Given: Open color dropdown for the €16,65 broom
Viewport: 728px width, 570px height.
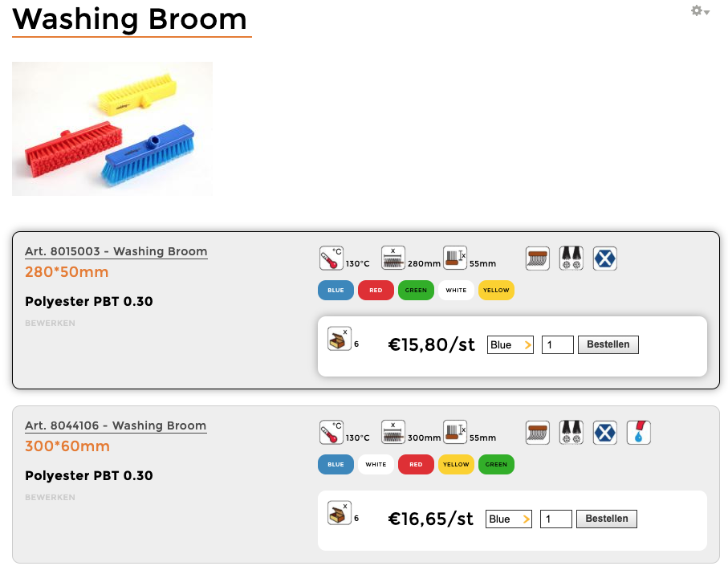Looking at the screenshot, I should 509,519.
